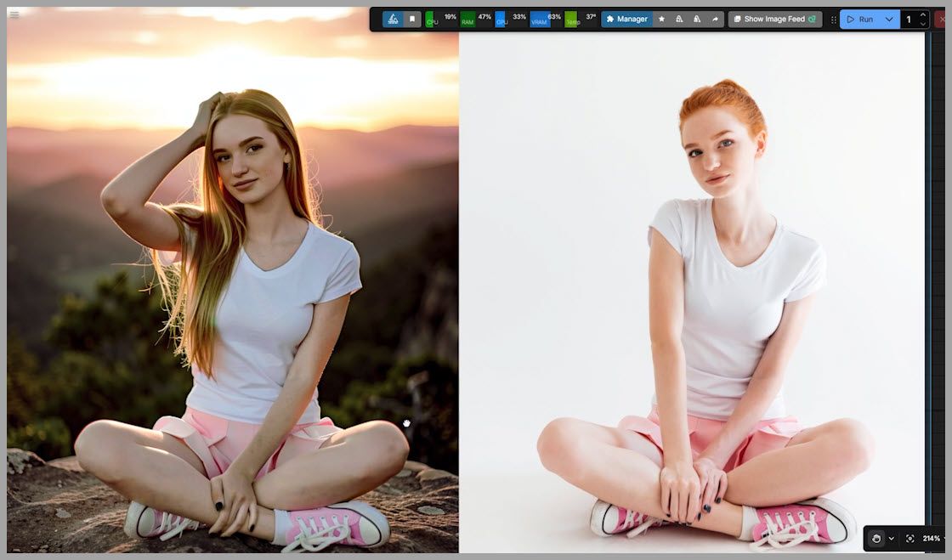
Task: Click the toolbar drag handle dots
Action: [x=833, y=19]
